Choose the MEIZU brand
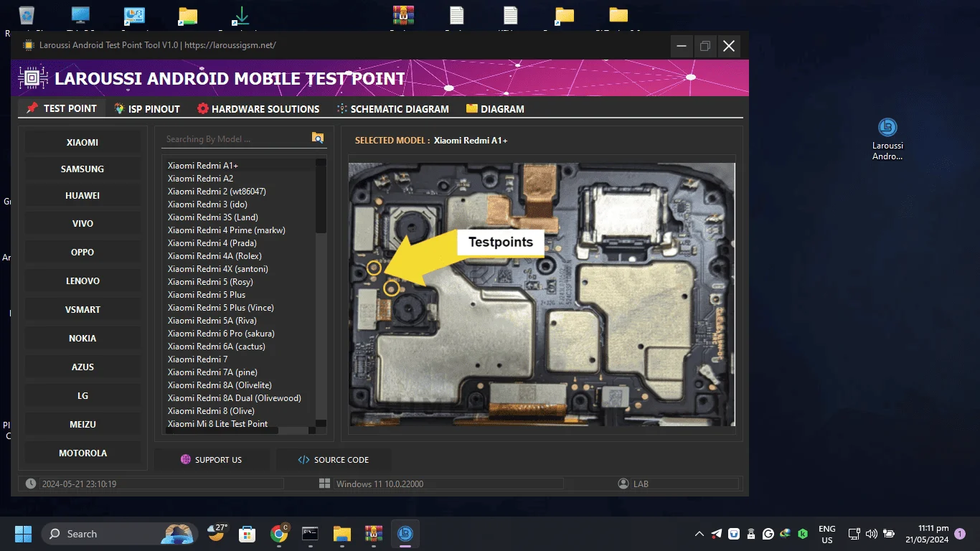The height and width of the screenshot is (551, 980). [83, 424]
